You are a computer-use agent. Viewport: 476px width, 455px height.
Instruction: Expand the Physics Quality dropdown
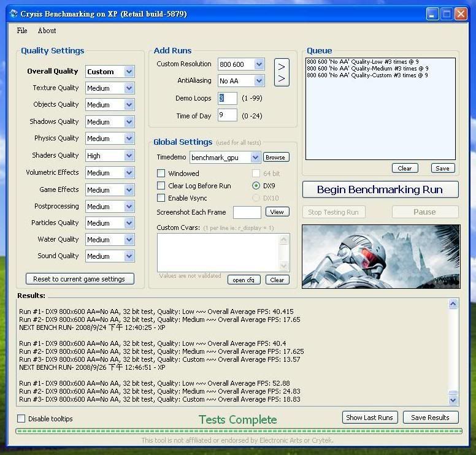pos(129,139)
